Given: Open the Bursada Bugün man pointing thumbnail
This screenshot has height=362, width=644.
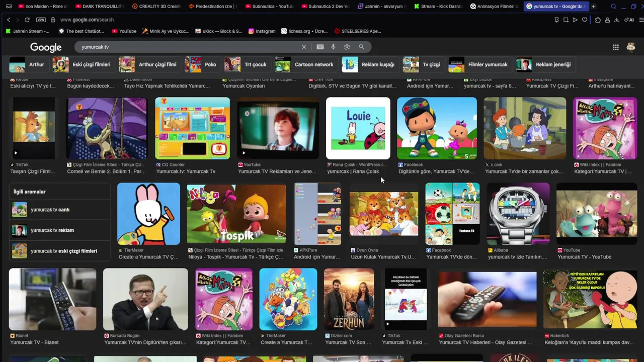Looking at the screenshot, I should pyautogui.click(x=145, y=299).
